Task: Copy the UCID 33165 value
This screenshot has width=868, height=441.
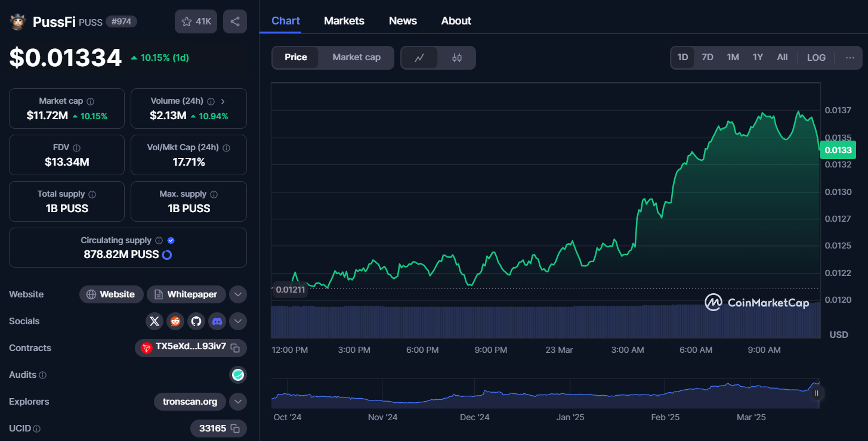Action: (236, 428)
